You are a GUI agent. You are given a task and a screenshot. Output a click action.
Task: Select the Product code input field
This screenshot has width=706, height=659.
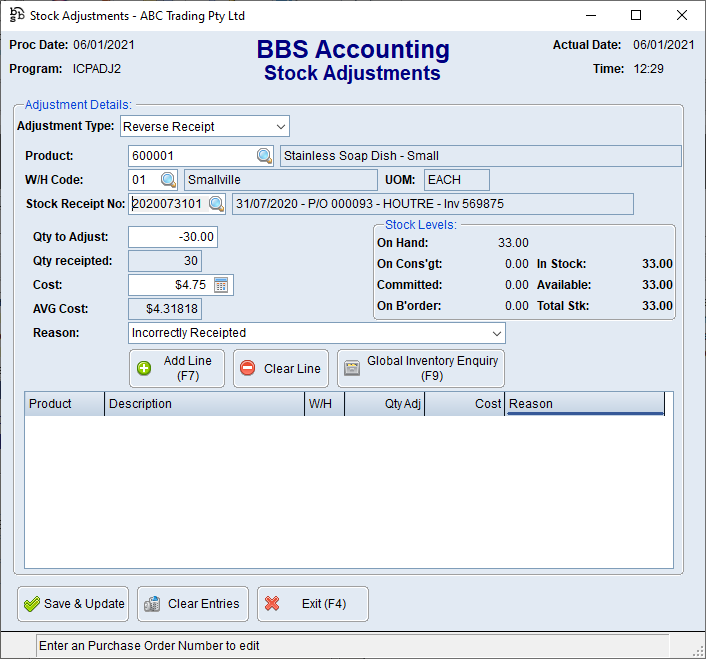(191, 156)
